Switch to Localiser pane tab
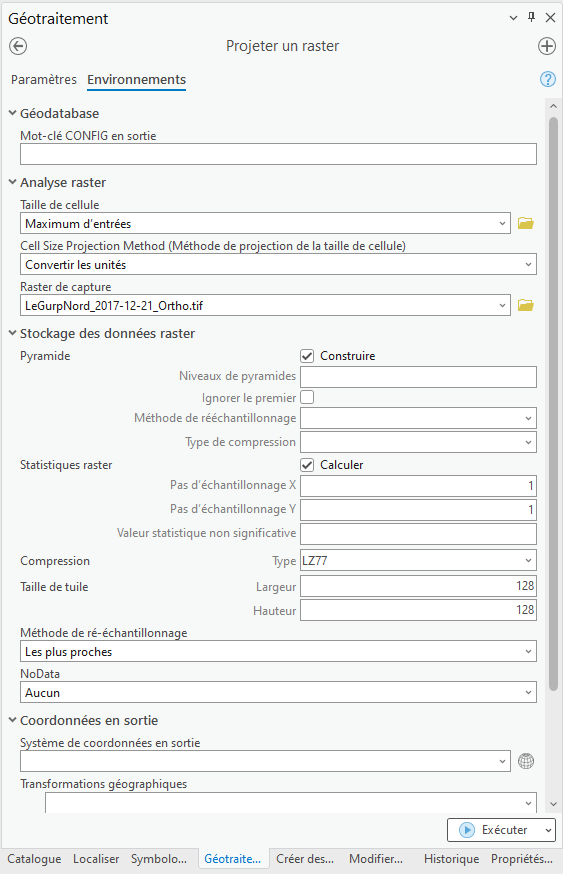Viewport: 563px width, 874px height. pyautogui.click(x=96, y=859)
